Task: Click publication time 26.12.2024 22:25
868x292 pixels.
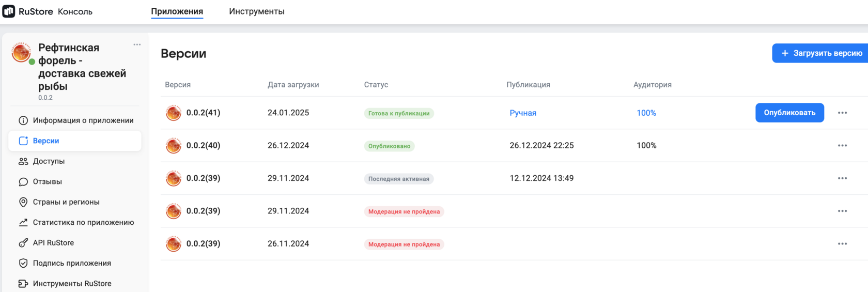Action: (x=541, y=145)
